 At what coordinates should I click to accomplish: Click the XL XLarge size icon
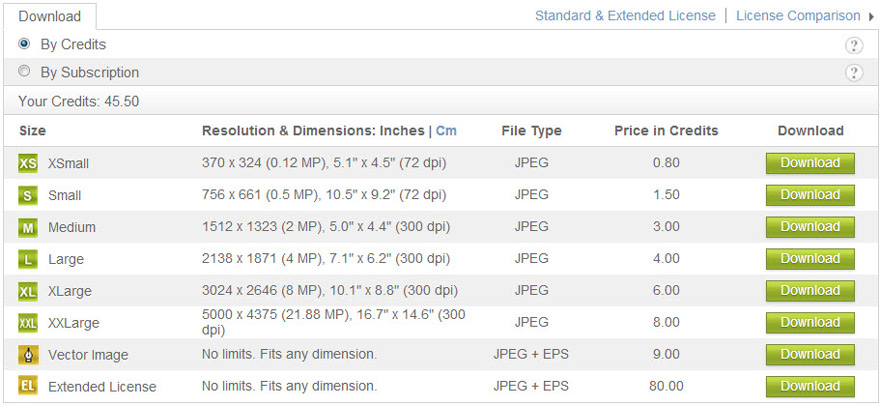click(28, 291)
